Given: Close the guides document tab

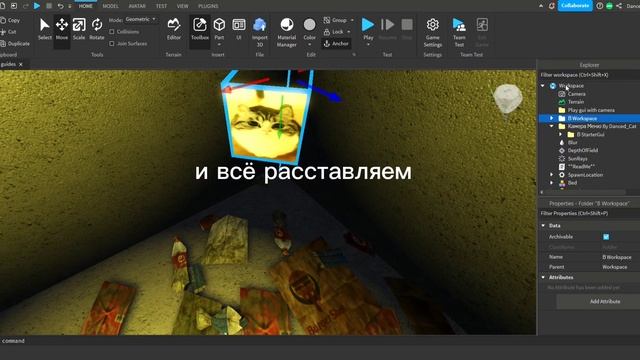Looking at the screenshot, I should coord(21,64).
